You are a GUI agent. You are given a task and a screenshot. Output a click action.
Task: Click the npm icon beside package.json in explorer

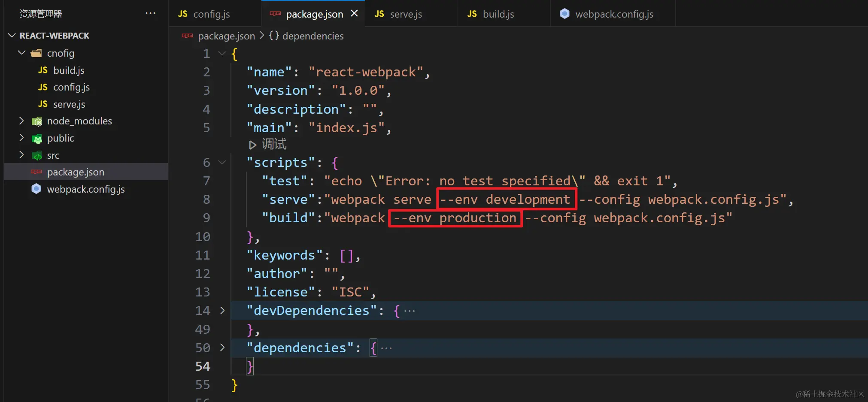tap(36, 172)
